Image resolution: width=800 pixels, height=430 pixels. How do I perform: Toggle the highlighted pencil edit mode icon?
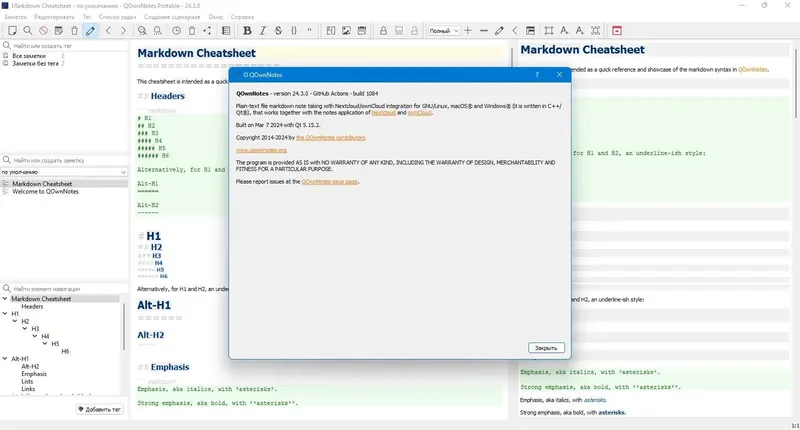[x=90, y=31]
